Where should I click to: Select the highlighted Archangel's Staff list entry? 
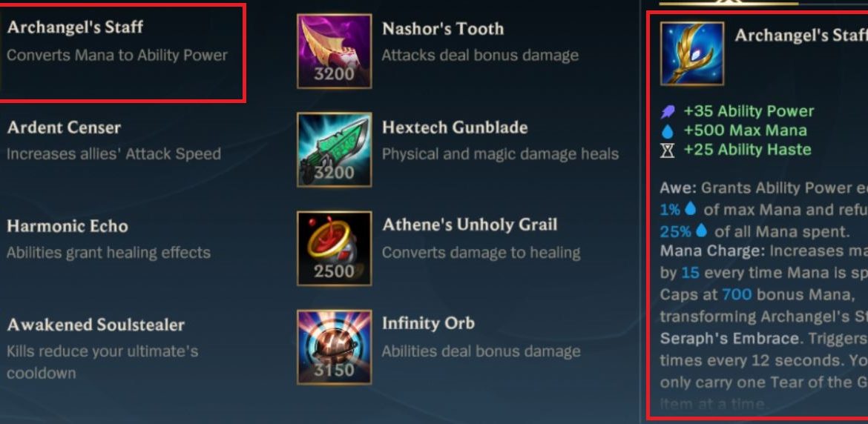pos(121,53)
